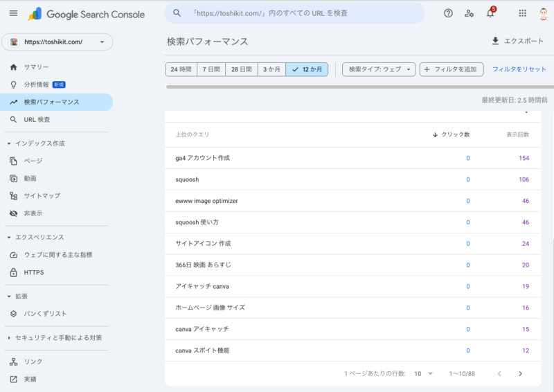The width and height of the screenshot is (554, 392).
Task: Open パンくずリスト in the sidebar
Action: (57, 314)
